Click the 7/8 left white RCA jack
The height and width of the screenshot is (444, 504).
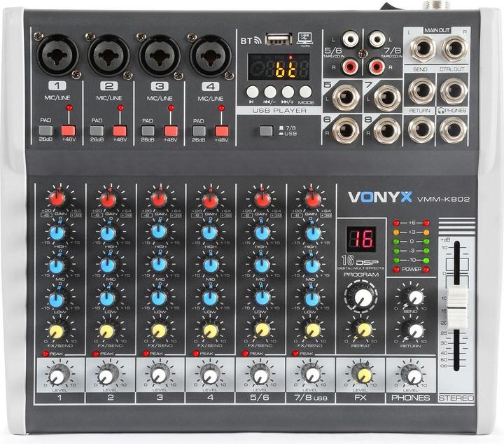(377, 39)
